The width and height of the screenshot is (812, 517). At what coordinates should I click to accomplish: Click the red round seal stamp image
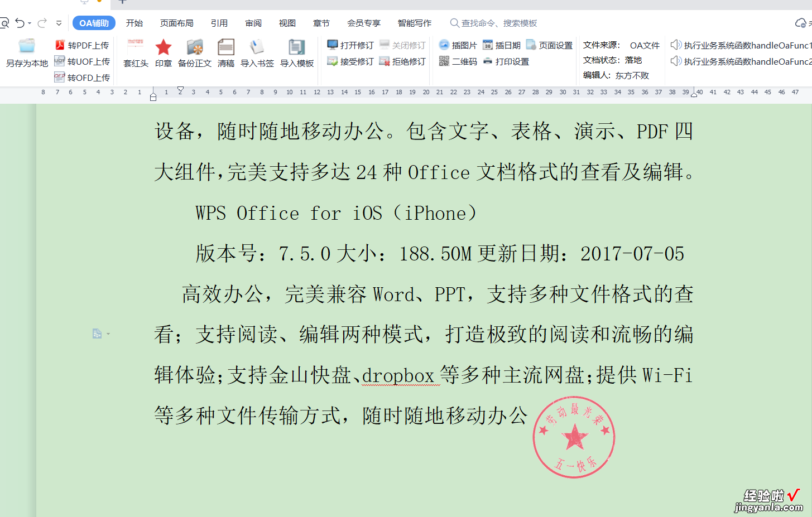pos(574,437)
